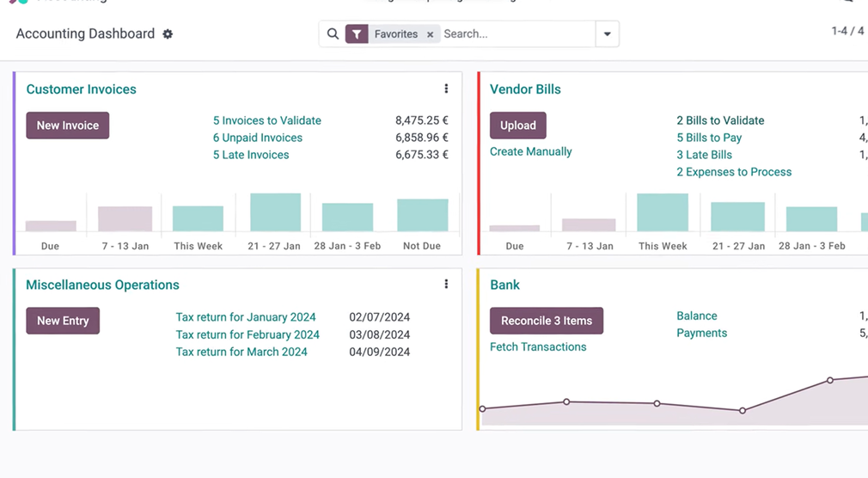Select the 21 - 27 Jan invoice bar

click(275, 212)
